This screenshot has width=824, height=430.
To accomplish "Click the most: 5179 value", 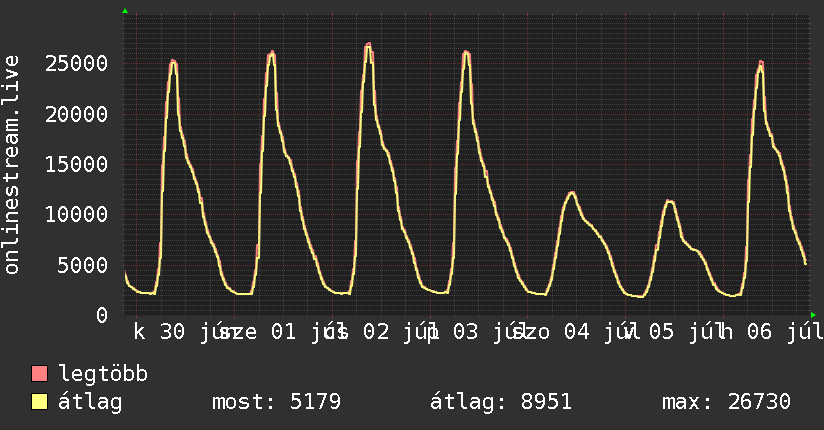I will tap(276, 402).
